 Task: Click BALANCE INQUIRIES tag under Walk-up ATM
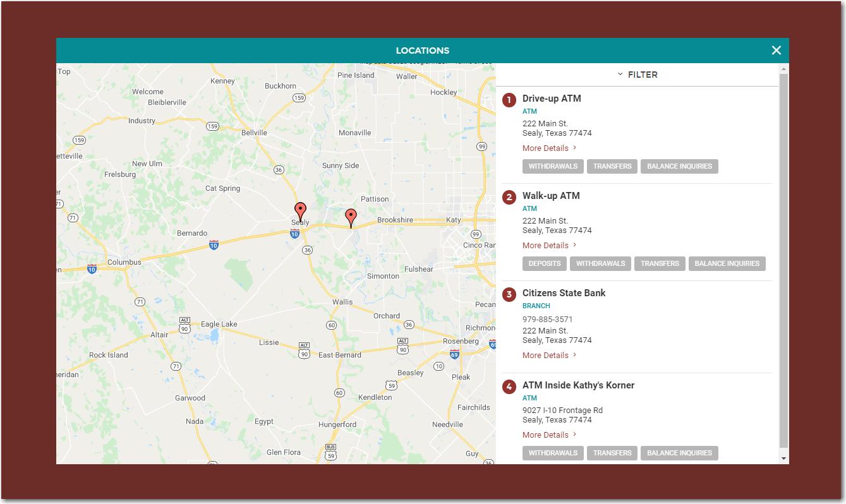[727, 263]
